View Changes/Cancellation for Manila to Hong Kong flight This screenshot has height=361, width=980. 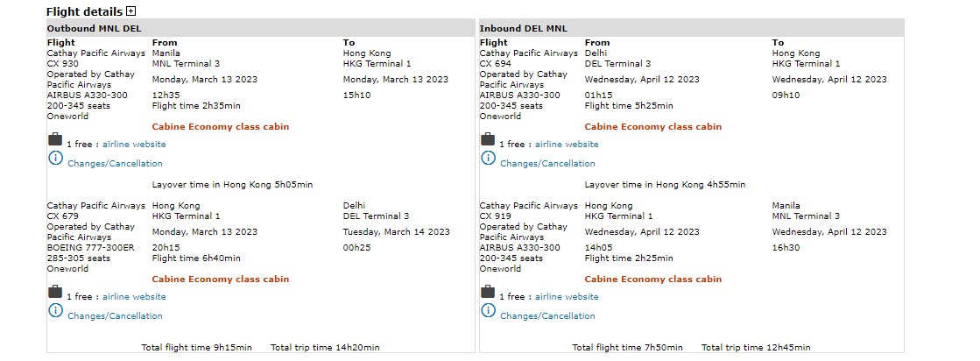pos(115,164)
